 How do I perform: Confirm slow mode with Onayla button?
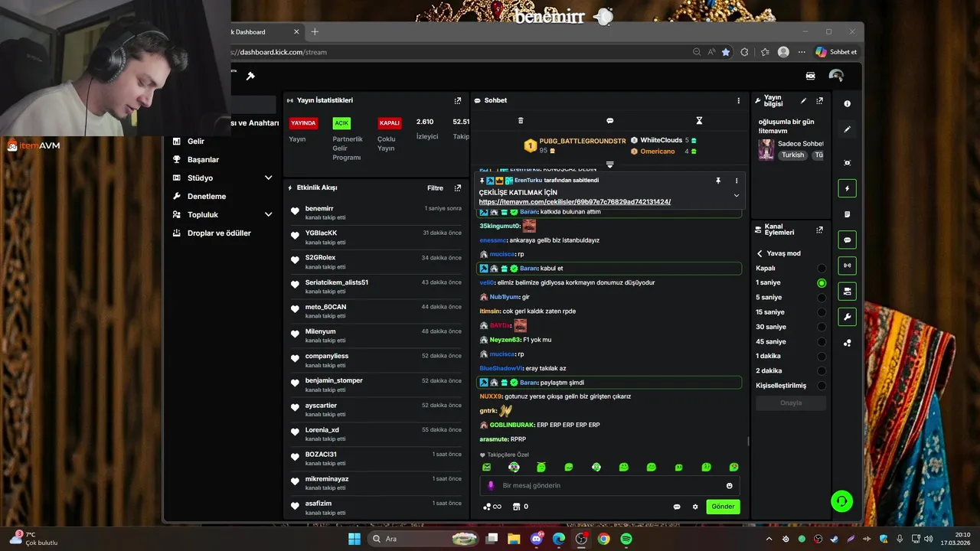click(x=791, y=403)
